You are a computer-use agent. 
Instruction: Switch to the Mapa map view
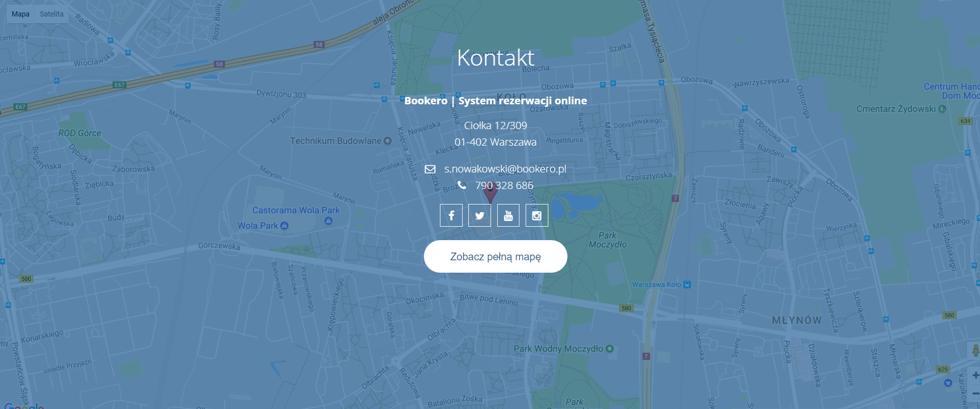(21, 14)
